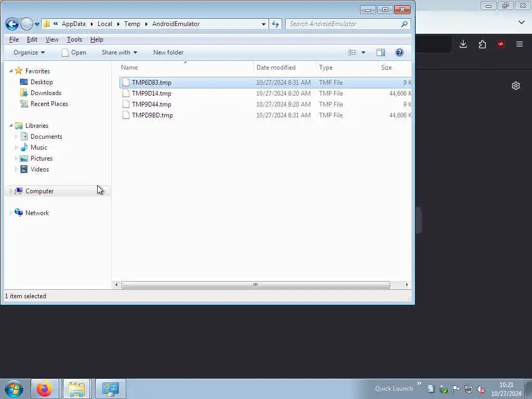Toggle the preview pane button
The image size is (532, 399).
(381, 52)
